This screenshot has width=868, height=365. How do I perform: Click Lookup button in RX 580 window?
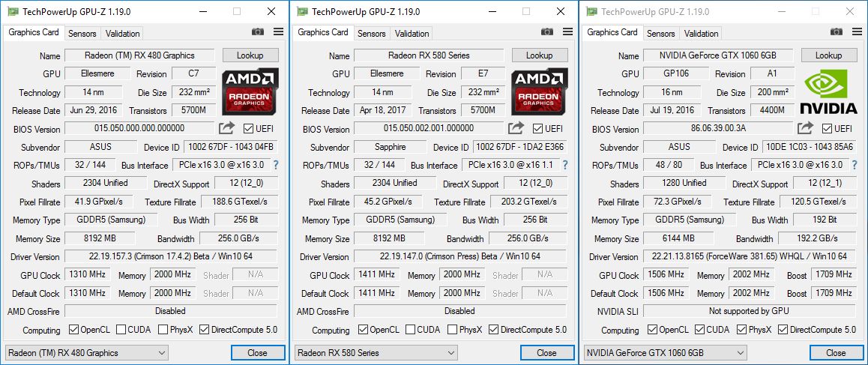(540, 55)
